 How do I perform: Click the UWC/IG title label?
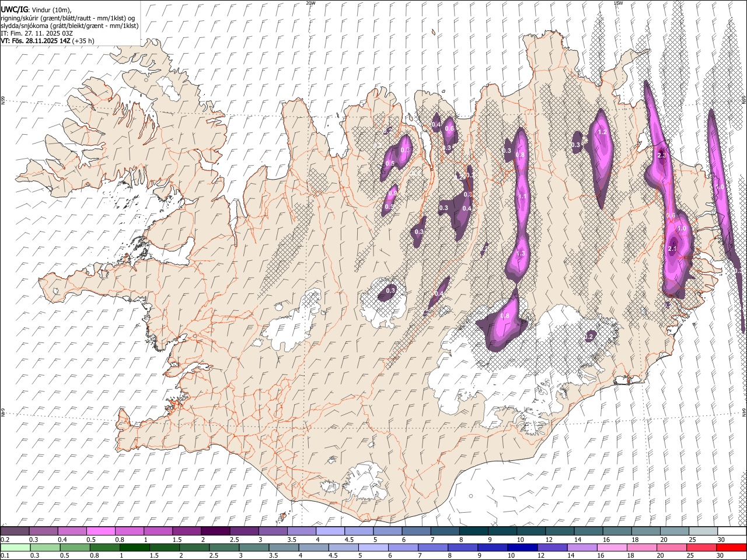point(14,9)
